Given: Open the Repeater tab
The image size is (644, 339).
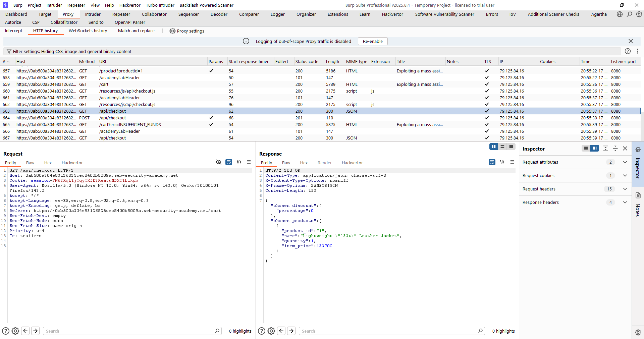Looking at the screenshot, I should coord(121,14).
